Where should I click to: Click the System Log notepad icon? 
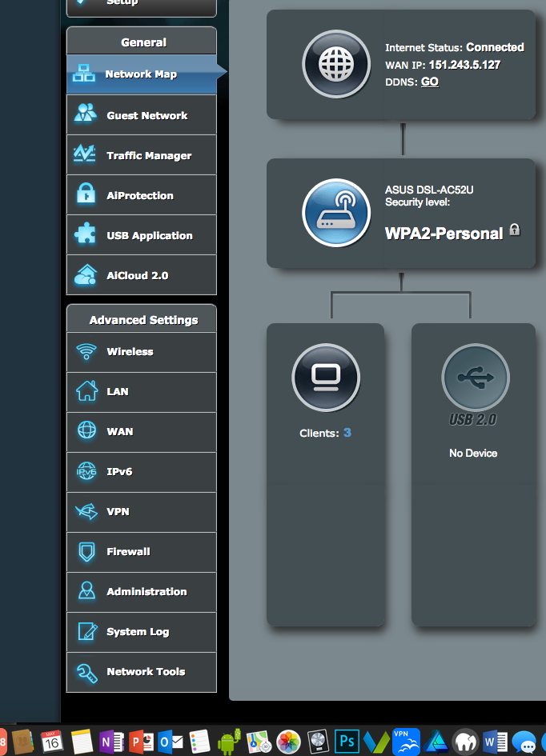(87, 631)
